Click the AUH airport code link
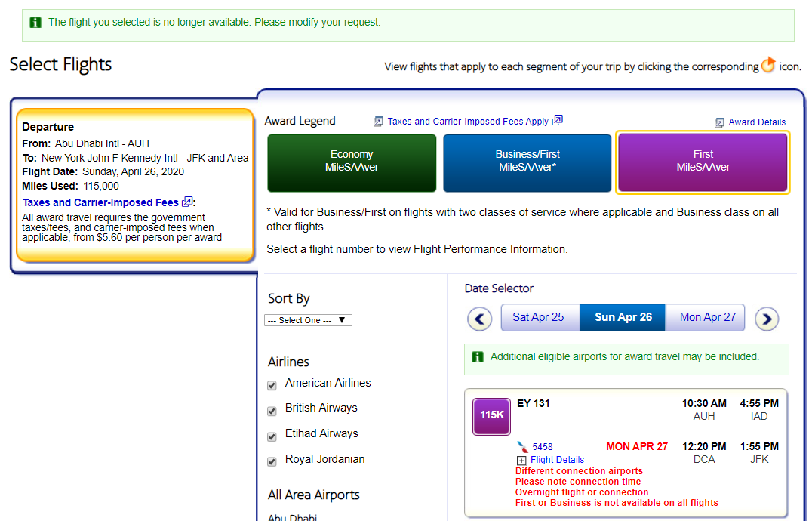The width and height of the screenshot is (812, 521). pyautogui.click(x=704, y=416)
